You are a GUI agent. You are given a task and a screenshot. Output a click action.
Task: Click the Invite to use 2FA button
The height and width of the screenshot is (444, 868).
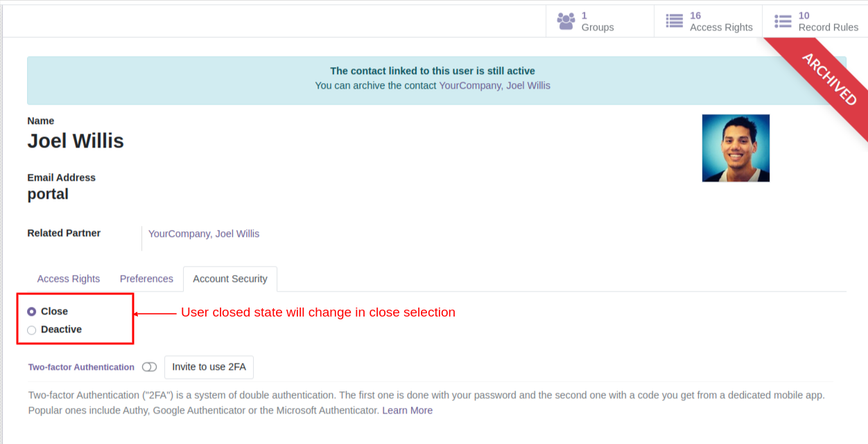pos(209,367)
